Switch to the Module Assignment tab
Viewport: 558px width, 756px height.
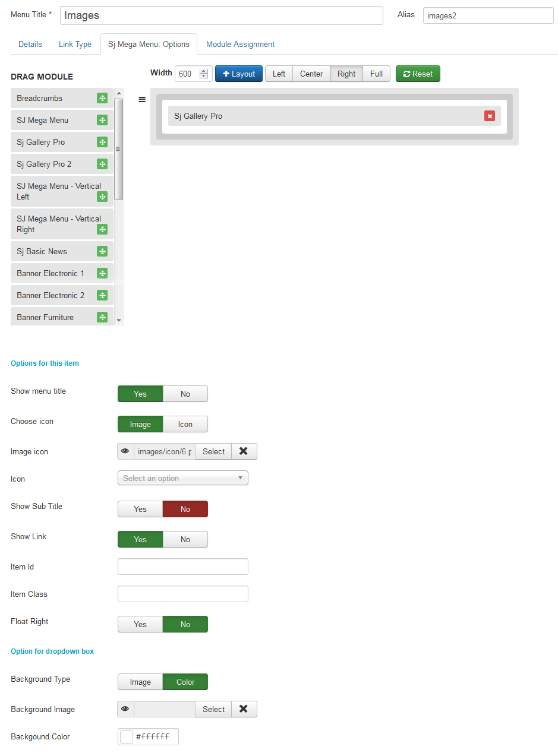tap(240, 45)
